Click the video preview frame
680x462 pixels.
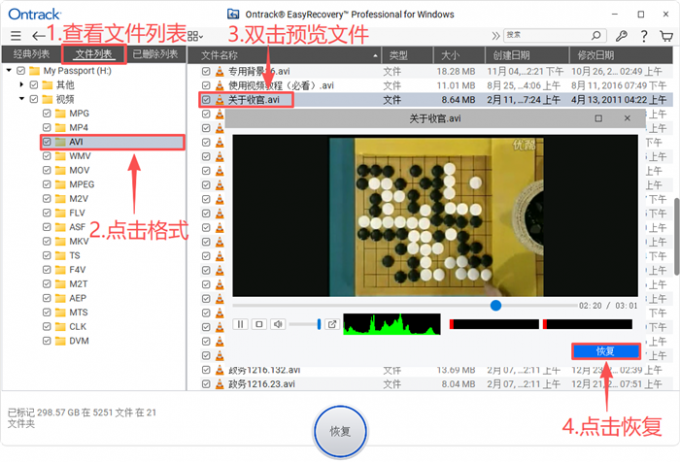pyautogui.click(x=435, y=216)
